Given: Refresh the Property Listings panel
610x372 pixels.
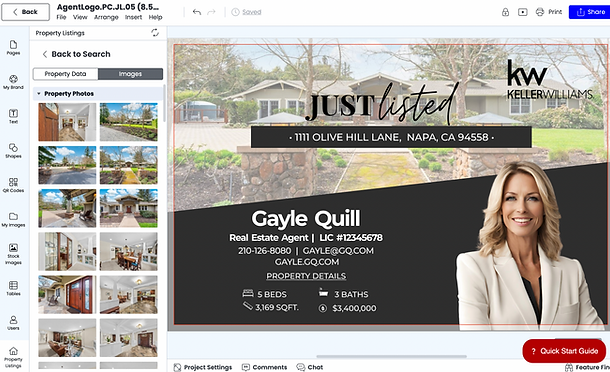Looking at the screenshot, I should [155, 33].
